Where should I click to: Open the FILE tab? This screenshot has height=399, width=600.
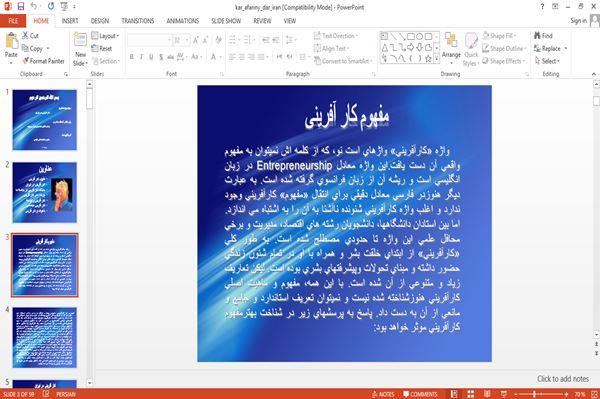pos(13,21)
